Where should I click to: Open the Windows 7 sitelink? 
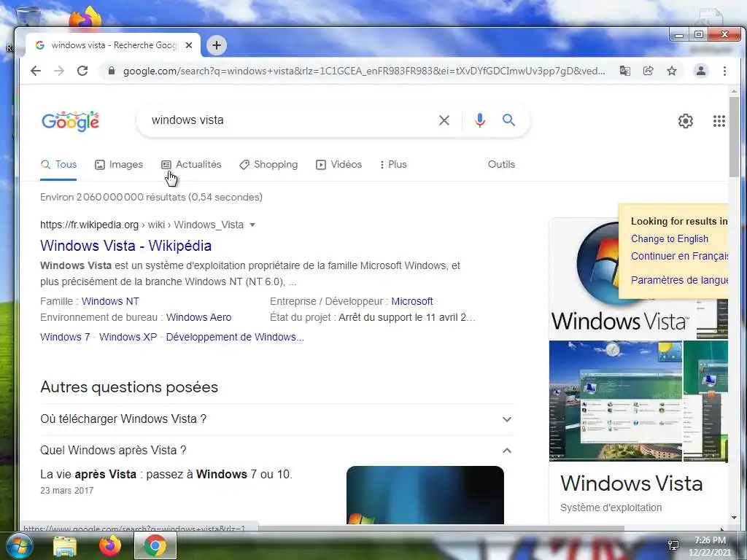(x=65, y=337)
